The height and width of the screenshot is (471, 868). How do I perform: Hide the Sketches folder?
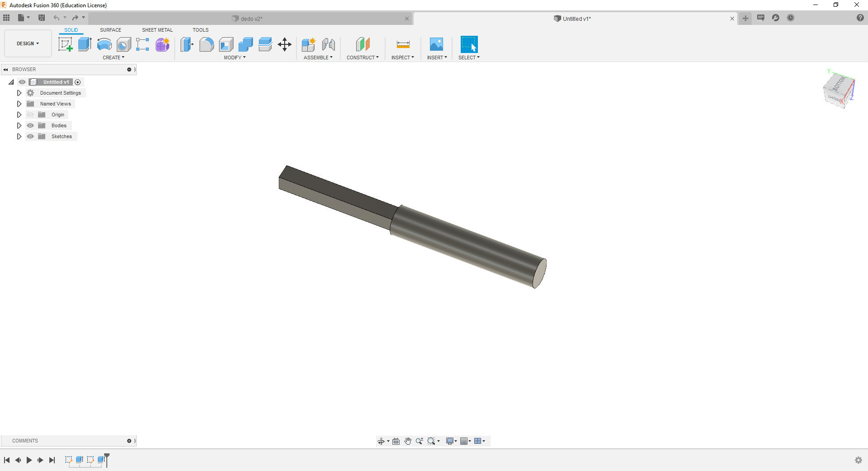click(30, 136)
